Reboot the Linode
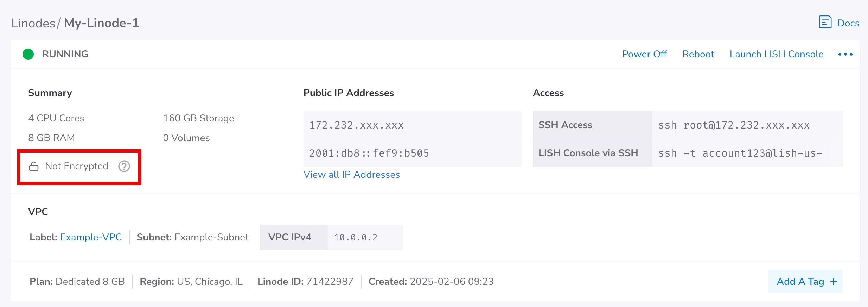868x307 pixels. click(x=698, y=54)
